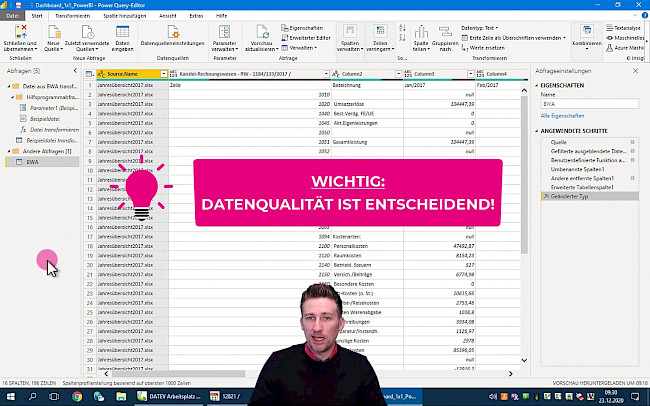Image resolution: width=650 pixels, height=406 pixels.
Task: Open gear for Andere entfernte Spalten1 step
Action: coord(632,178)
